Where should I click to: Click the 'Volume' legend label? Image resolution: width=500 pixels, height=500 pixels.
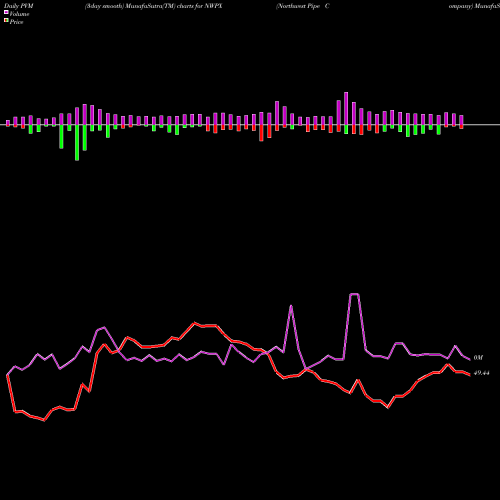point(19,14)
